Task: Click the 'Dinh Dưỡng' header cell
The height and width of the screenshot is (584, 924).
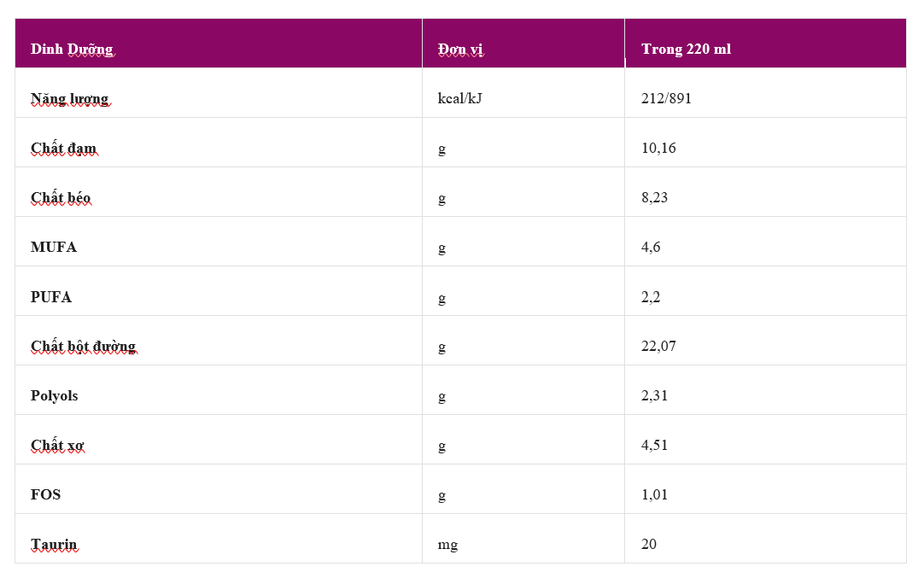Action: [72, 49]
